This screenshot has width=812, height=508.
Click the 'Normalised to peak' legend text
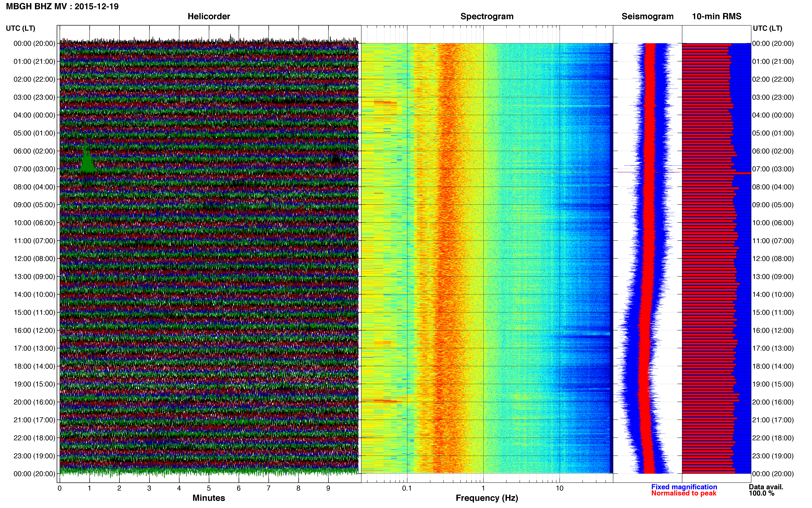[x=684, y=493]
